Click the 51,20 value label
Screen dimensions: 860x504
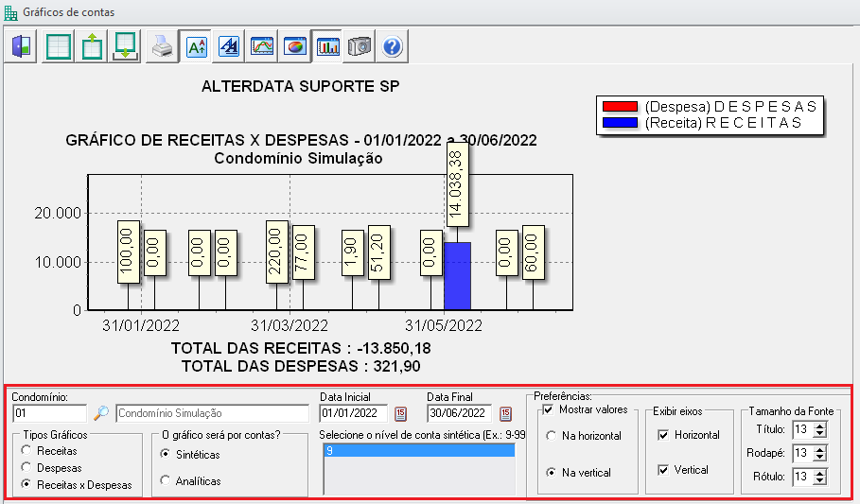(379, 252)
